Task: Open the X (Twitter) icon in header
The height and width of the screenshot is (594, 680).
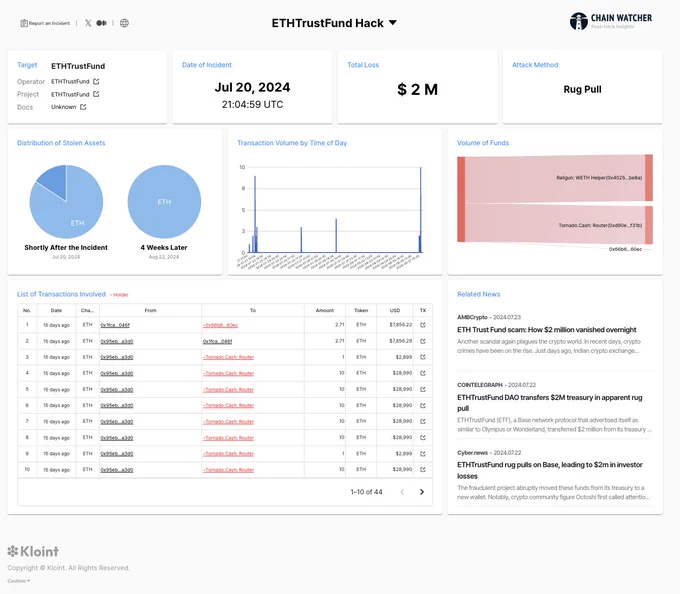Action: point(88,23)
